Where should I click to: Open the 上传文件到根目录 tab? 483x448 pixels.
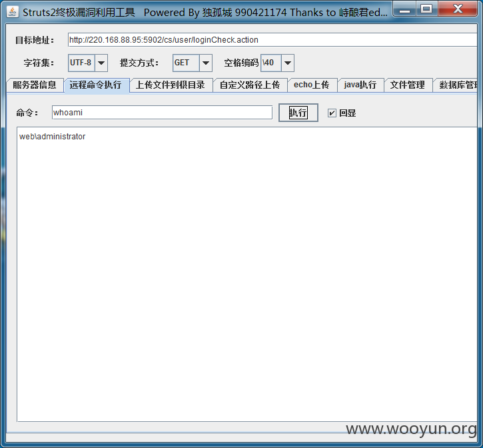171,85
